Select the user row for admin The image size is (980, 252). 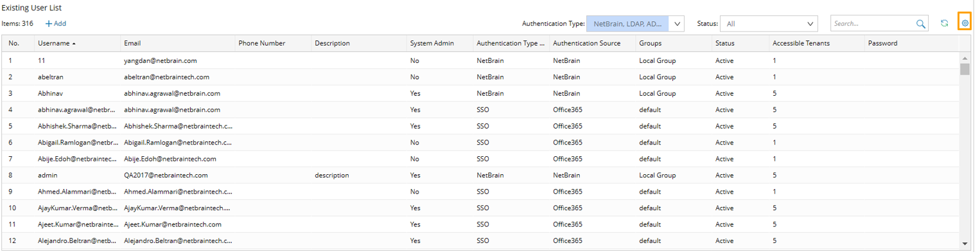point(480,175)
